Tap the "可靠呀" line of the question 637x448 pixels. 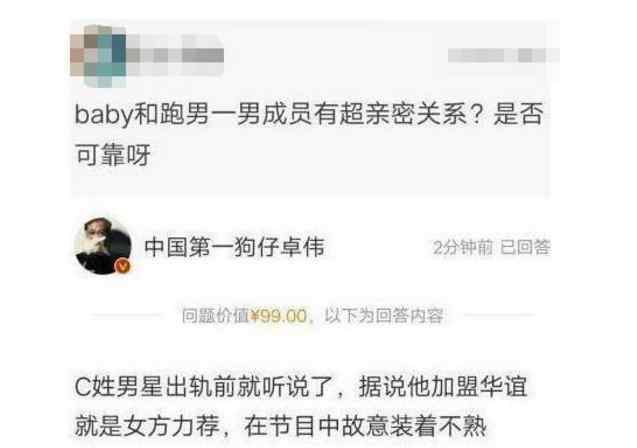coord(113,155)
